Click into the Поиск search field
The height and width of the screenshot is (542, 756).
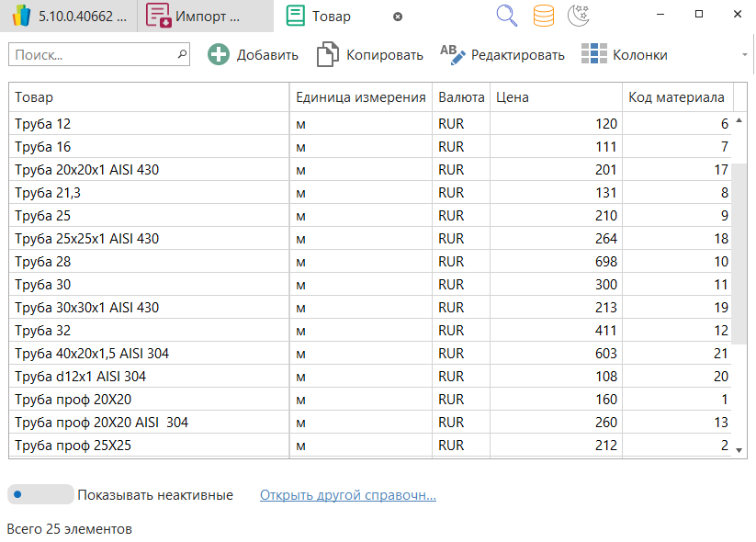[92, 55]
